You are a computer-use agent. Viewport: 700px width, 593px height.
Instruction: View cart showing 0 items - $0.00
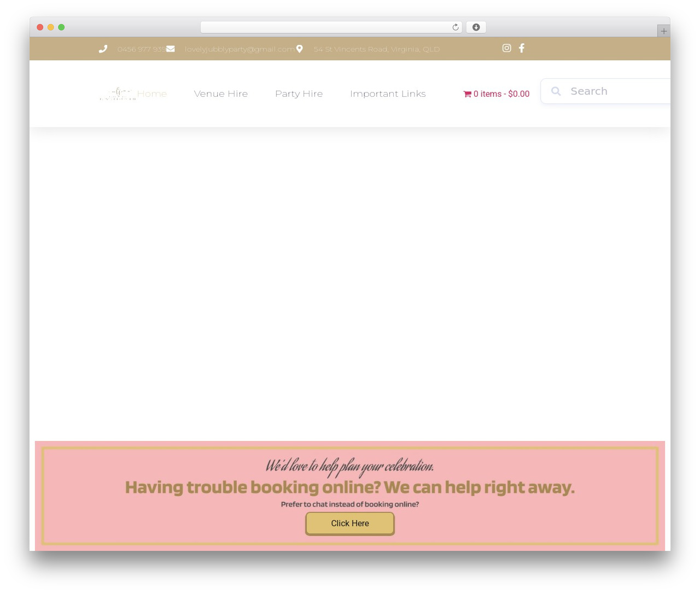tap(497, 94)
